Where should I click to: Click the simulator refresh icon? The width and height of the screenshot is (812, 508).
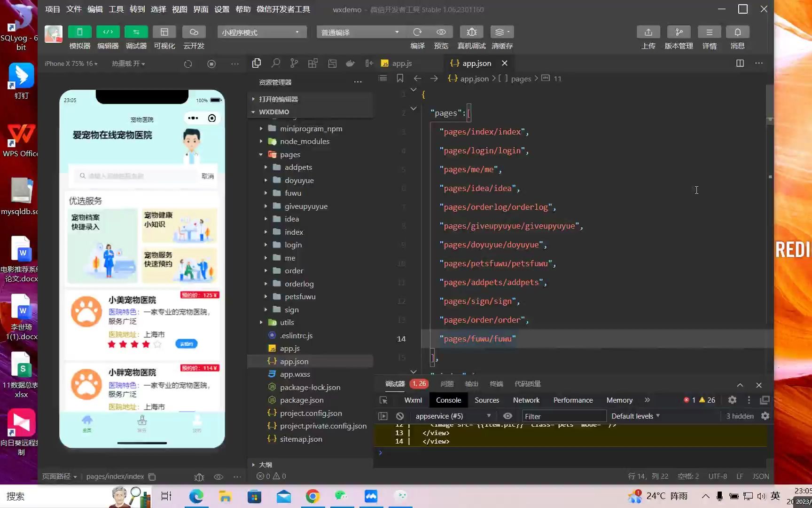188,63
